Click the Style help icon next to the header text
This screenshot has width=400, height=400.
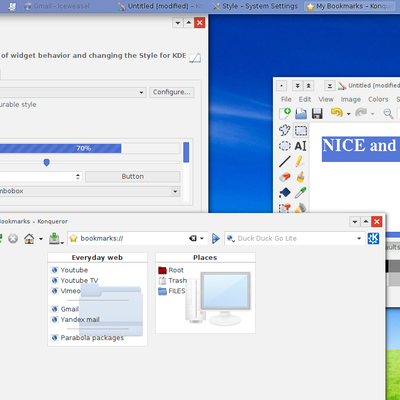[x=195, y=58]
